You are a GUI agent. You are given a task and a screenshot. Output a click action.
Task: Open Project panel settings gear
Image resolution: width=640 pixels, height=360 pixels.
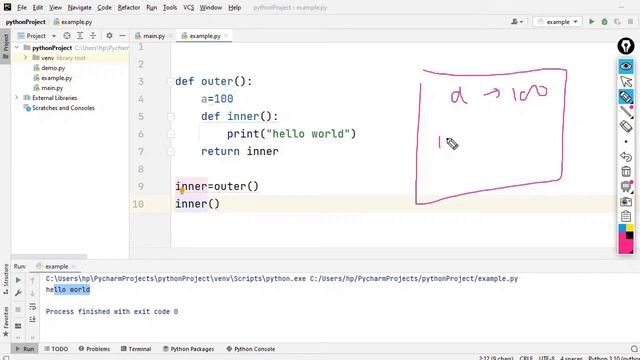(x=109, y=36)
